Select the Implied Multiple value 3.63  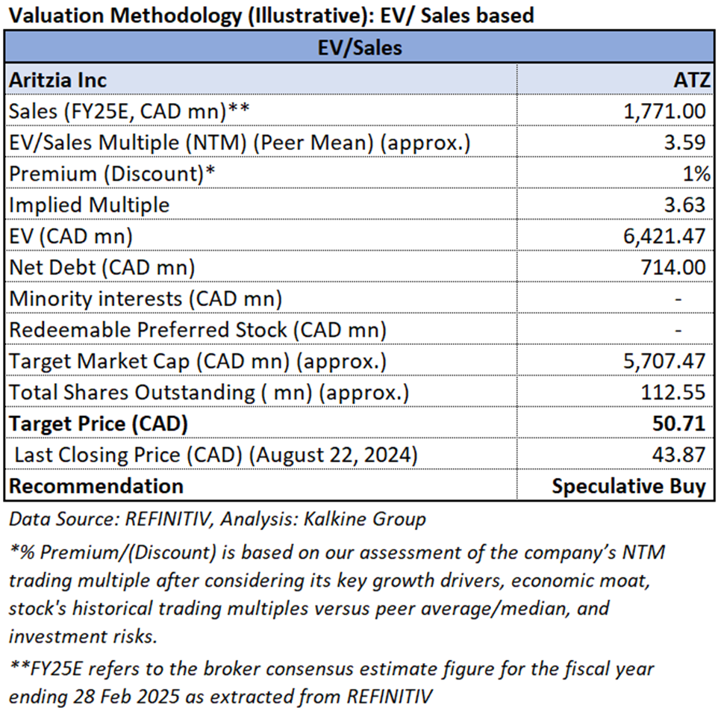pos(686,205)
